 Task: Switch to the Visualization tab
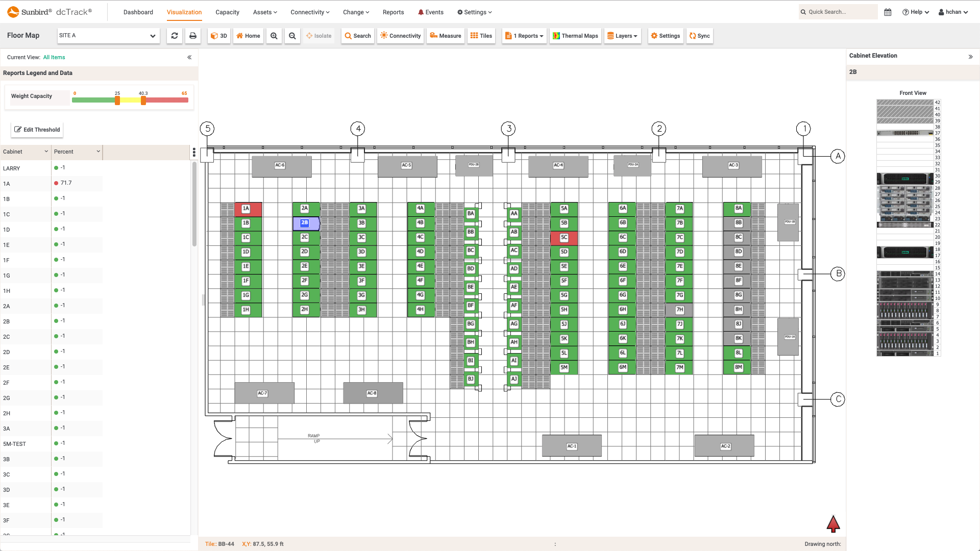click(184, 11)
